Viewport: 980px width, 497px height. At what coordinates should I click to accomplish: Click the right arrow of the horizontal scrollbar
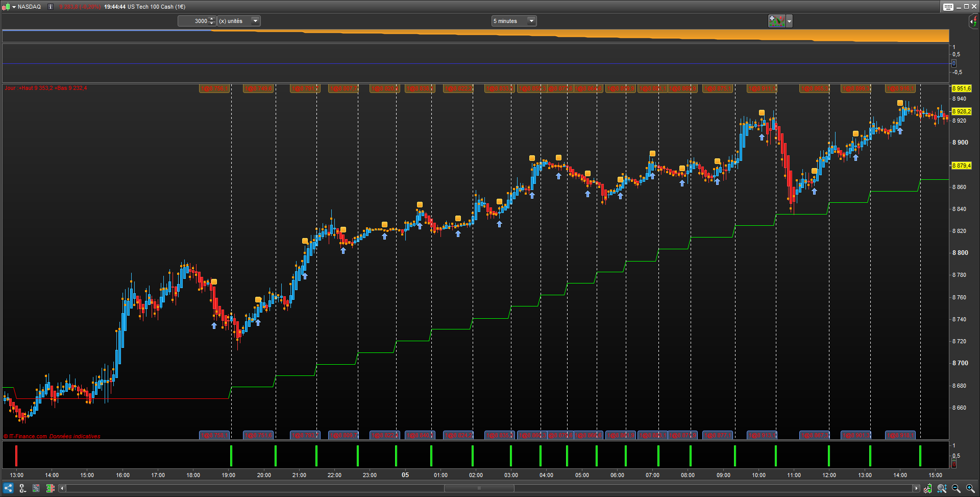tap(916, 488)
